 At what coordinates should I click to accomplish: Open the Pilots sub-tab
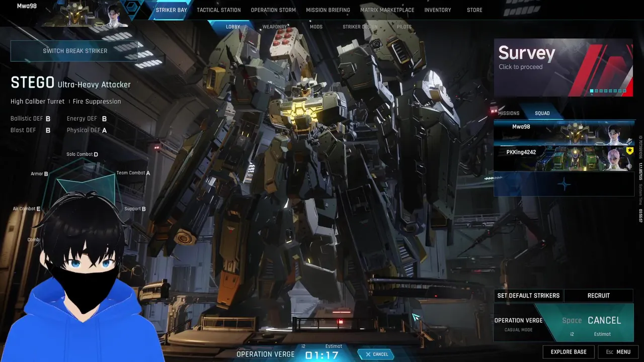(404, 27)
